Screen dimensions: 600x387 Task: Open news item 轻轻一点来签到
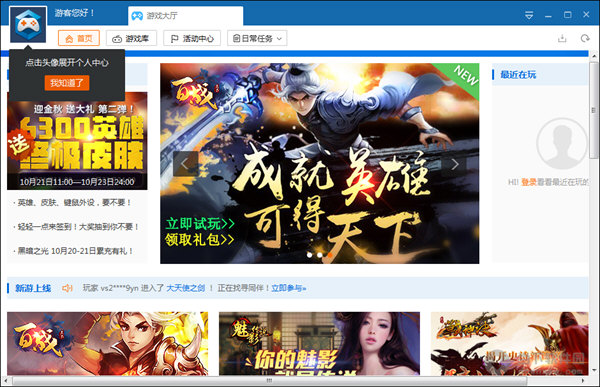tap(77, 227)
